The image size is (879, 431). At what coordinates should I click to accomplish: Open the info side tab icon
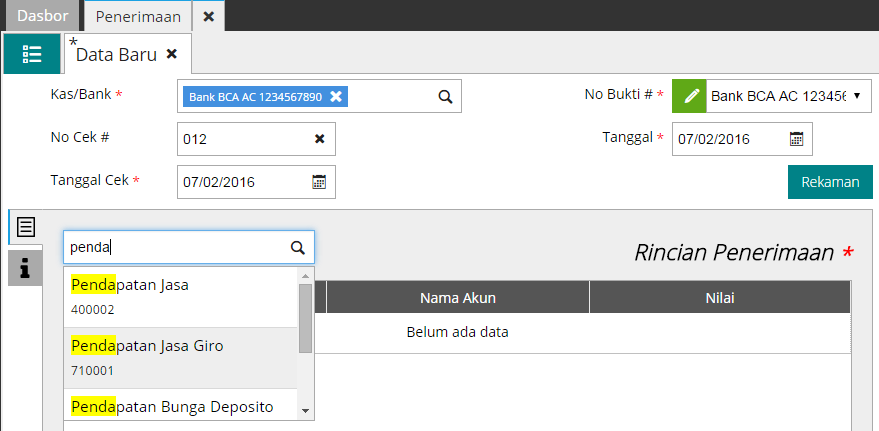tap(26, 268)
